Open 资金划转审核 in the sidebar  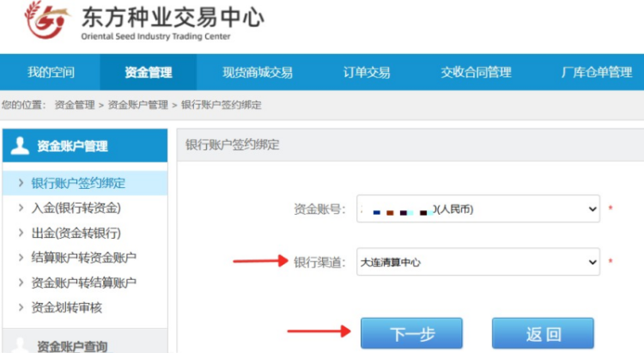point(66,307)
